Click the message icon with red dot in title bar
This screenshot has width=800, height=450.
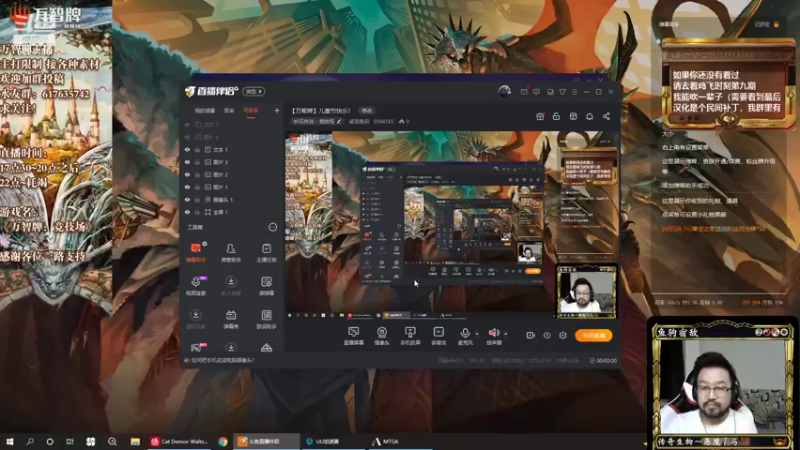pyautogui.click(x=524, y=91)
